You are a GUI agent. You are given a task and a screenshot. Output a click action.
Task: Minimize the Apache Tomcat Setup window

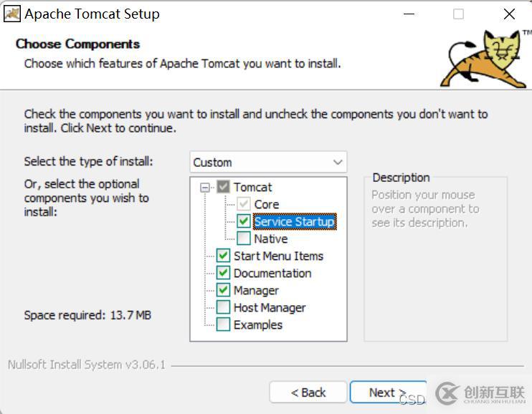[409, 14]
